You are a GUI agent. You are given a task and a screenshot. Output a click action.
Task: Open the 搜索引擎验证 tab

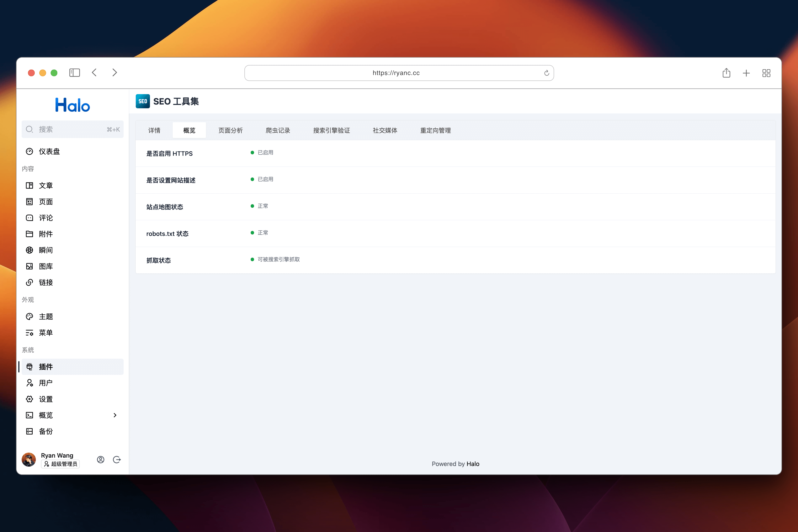point(331,130)
